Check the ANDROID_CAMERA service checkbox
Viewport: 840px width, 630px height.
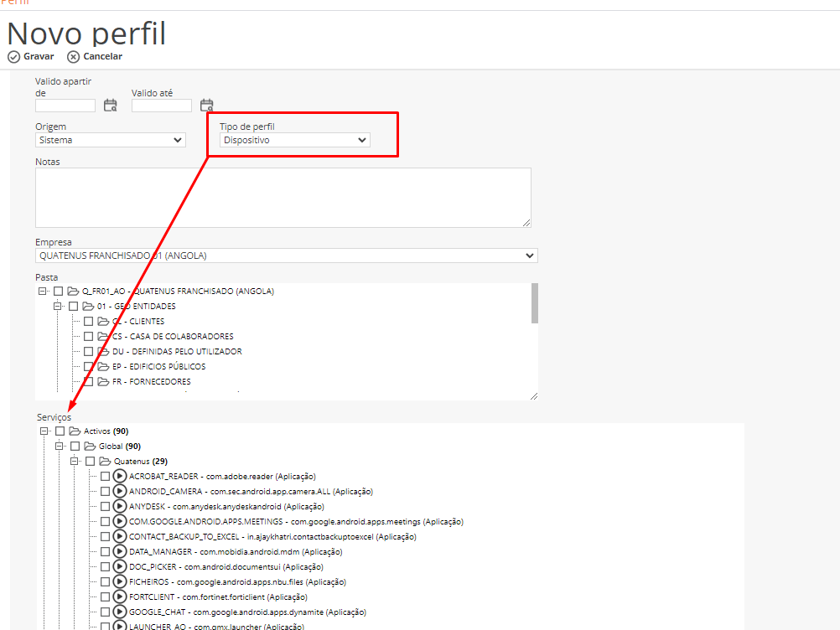pos(105,492)
